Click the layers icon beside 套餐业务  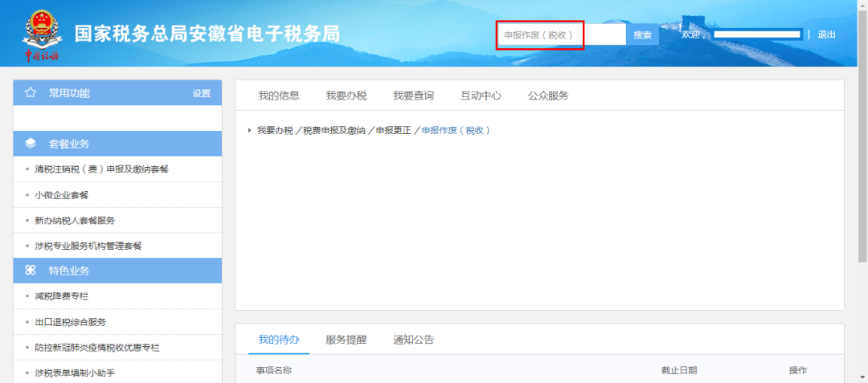point(31,144)
